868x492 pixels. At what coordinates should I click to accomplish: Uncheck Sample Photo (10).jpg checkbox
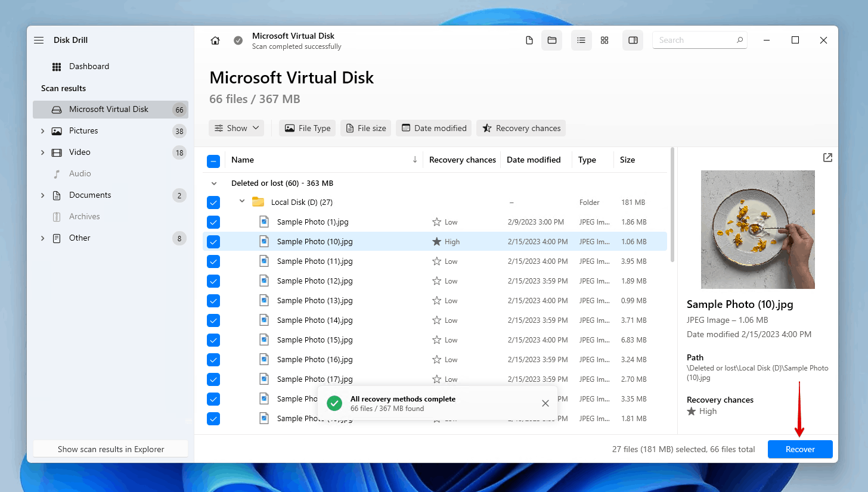213,242
